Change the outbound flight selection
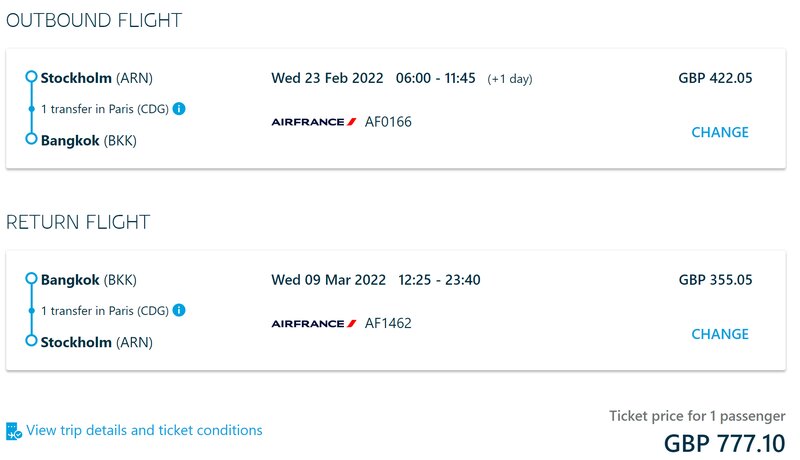The height and width of the screenshot is (460, 800). point(720,132)
